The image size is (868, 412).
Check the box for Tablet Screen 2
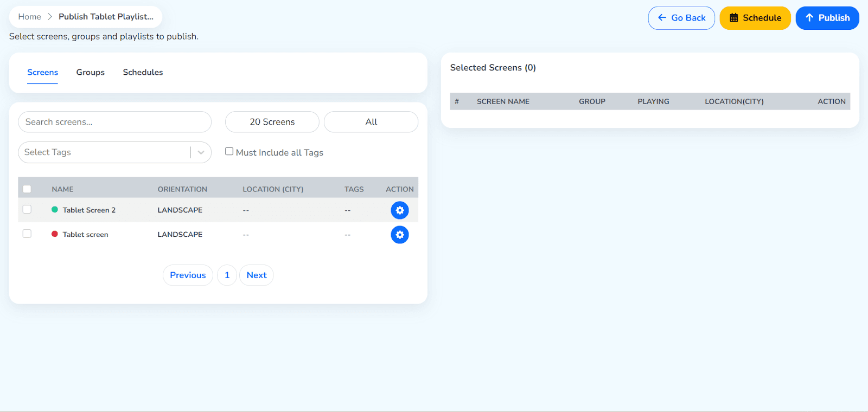pos(27,209)
